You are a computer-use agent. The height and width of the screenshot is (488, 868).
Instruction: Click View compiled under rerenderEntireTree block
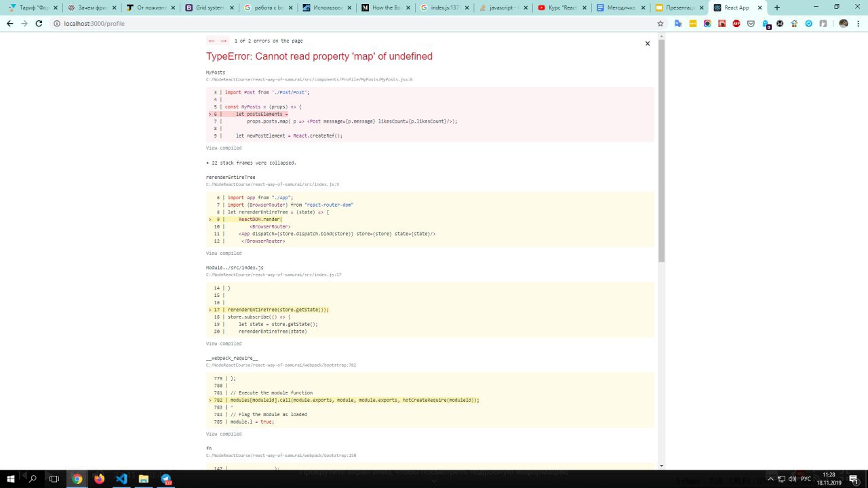pos(224,253)
